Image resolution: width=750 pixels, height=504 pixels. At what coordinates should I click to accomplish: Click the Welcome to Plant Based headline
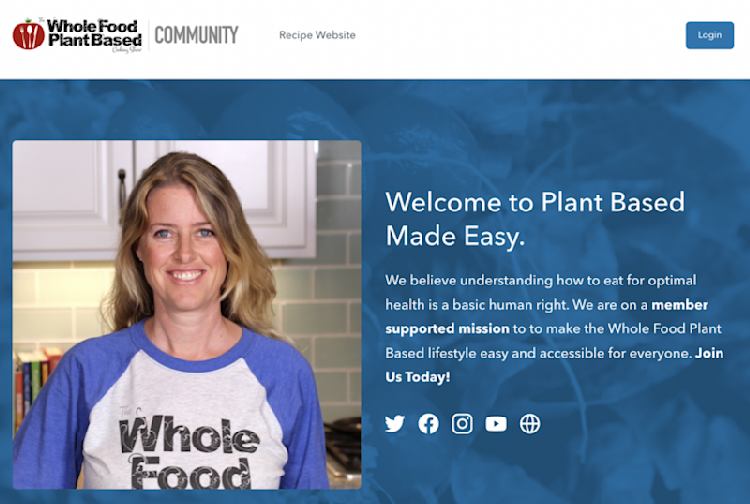(535, 202)
